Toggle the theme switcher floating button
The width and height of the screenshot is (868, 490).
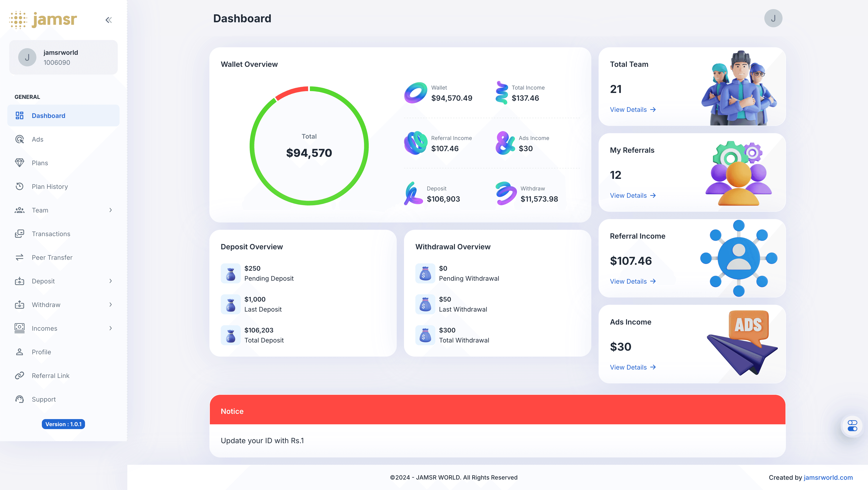coord(852,426)
